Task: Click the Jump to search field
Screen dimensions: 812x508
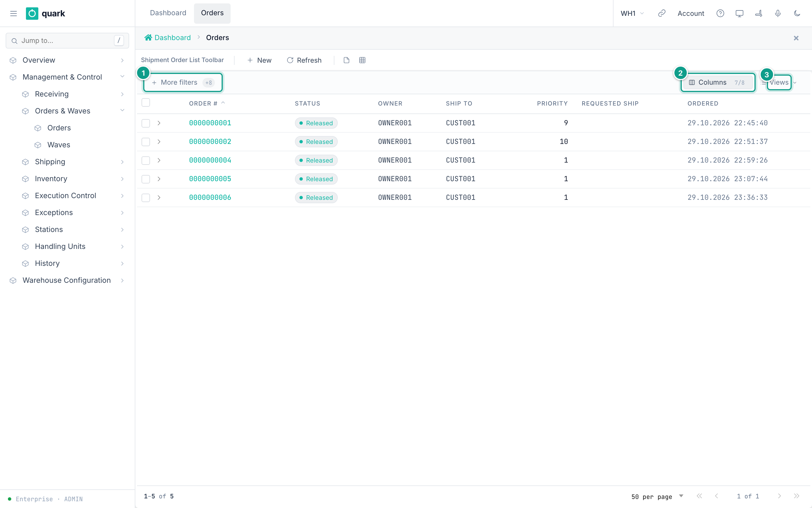Action: pos(67,41)
